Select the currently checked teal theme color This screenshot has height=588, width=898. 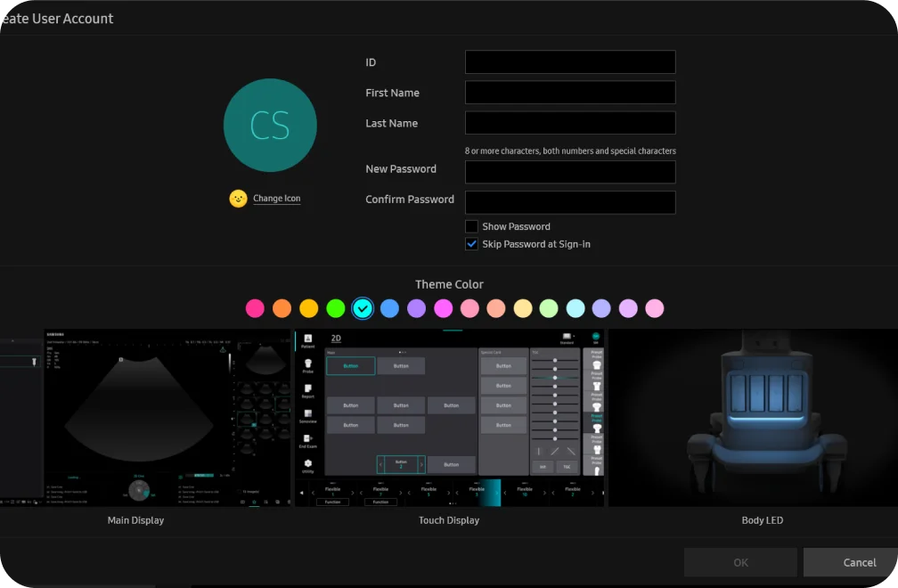[363, 308]
